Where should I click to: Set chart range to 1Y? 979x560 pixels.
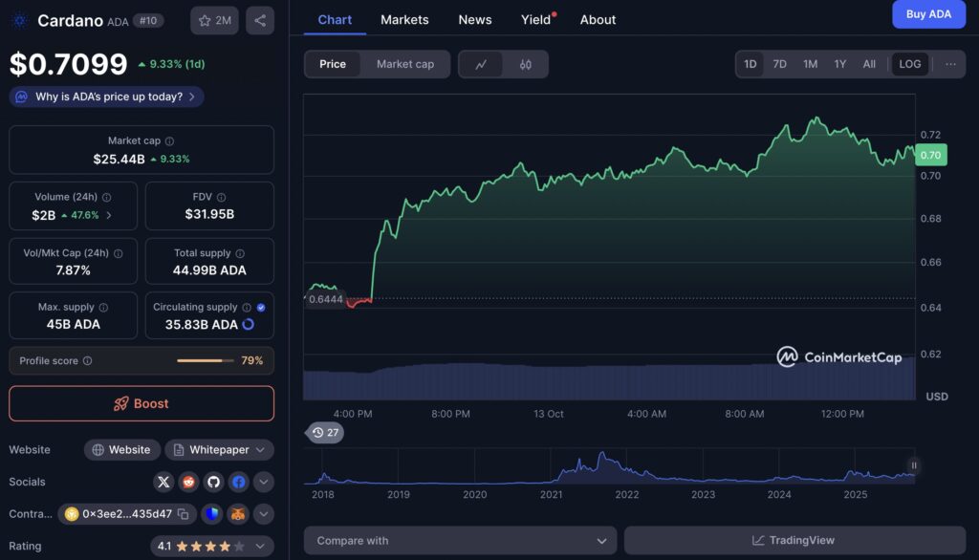[839, 64]
